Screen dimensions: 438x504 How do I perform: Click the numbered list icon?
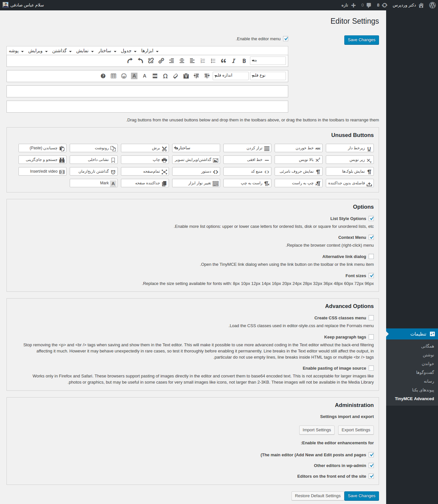[x=203, y=61]
